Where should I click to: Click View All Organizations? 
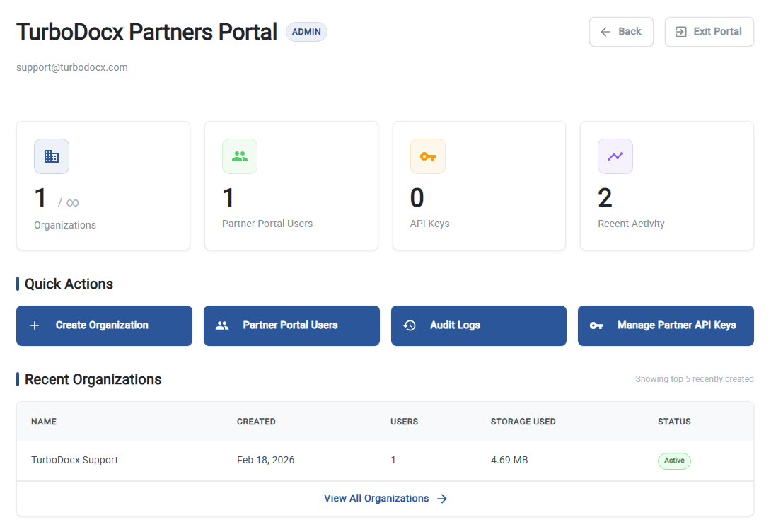point(376,498)
